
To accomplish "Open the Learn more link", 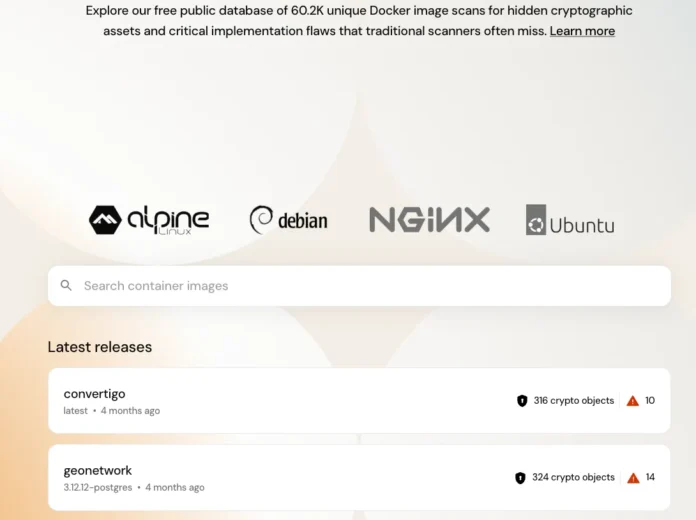I will [582, 31].
